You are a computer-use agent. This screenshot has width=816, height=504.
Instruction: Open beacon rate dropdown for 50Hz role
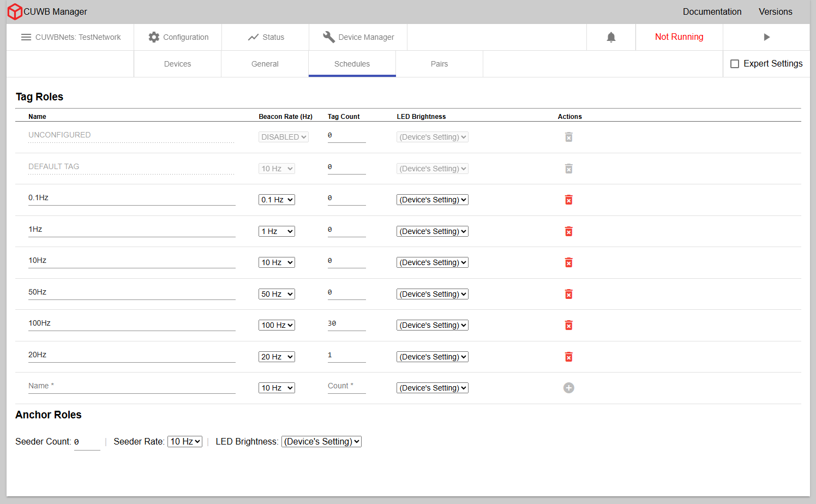pyautogui.click(x=277, y=294)
